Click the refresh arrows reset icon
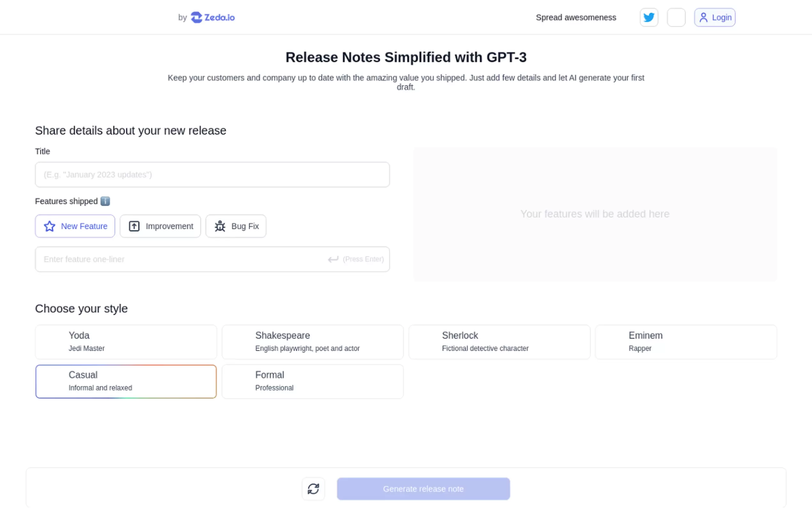The height and width of the screenshot is (508, 812). pyautogui.click(x=313, y=488)
